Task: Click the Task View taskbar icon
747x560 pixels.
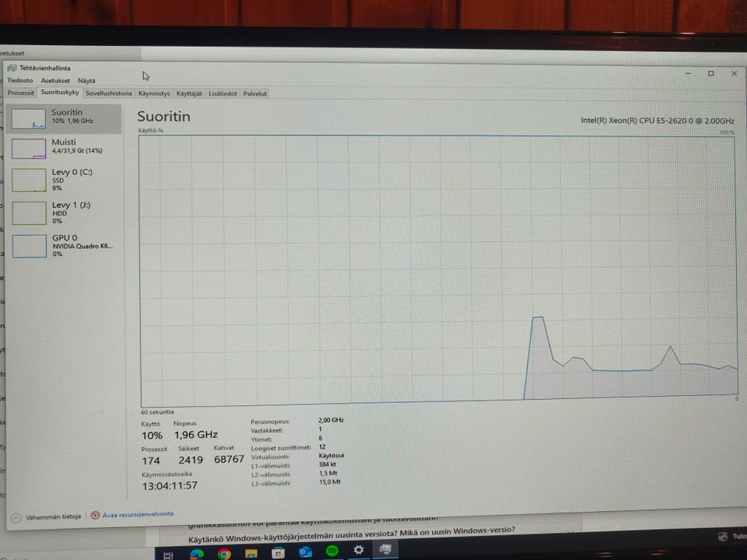Action: coord(168,555)
